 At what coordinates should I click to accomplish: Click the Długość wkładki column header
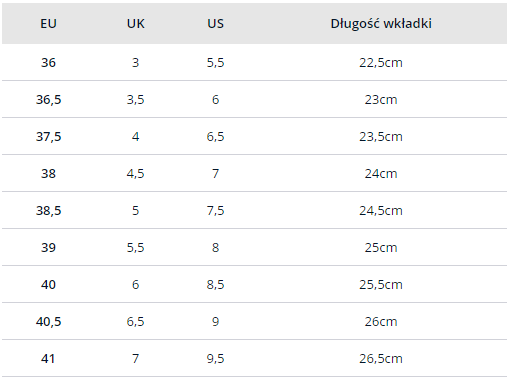point(381,24)
